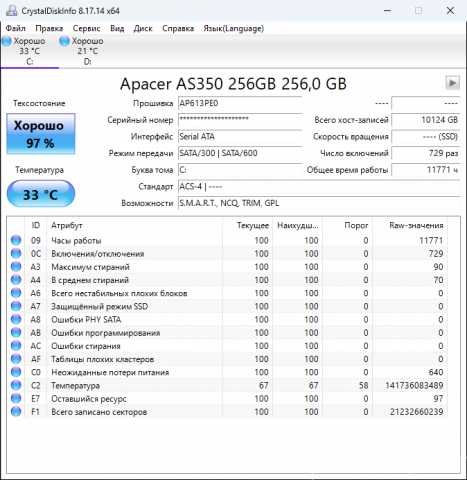Open the Вид menu
This screenshot has height=480, width=467.
click(117, 29)
